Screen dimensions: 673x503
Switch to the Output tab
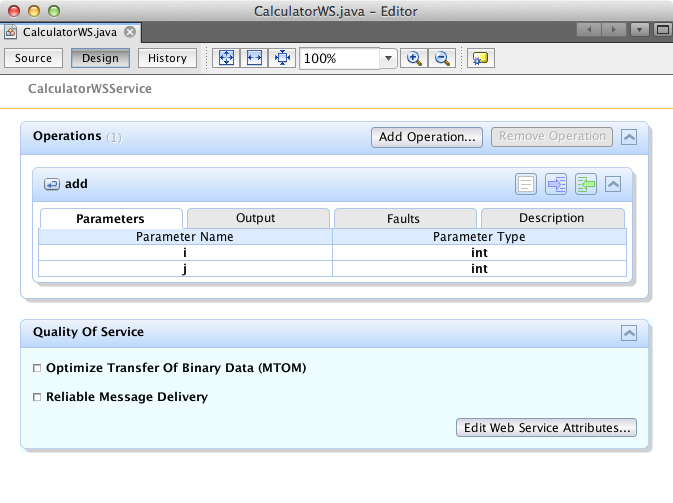coord(256,218)
